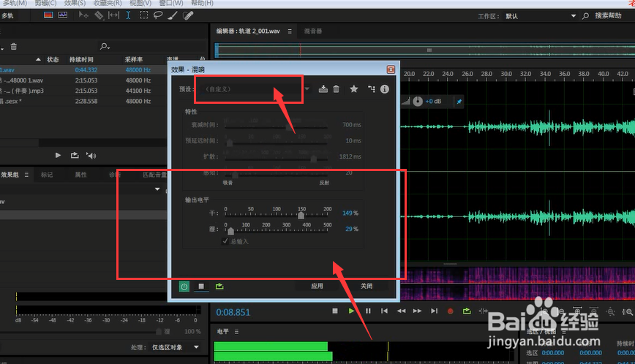
Task: Switch to the 标记 tab
Action: (47, 175)
